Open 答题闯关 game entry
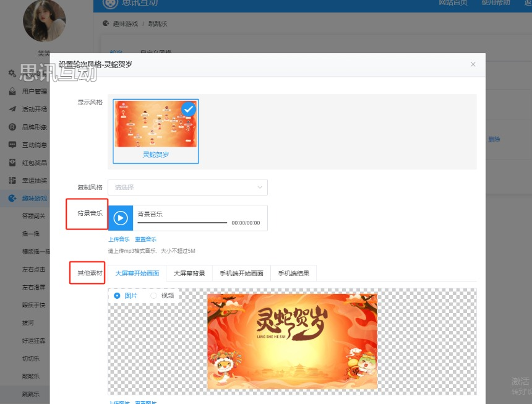The height and width of the screenshot is (404, 532). click(x=33, y=216)
